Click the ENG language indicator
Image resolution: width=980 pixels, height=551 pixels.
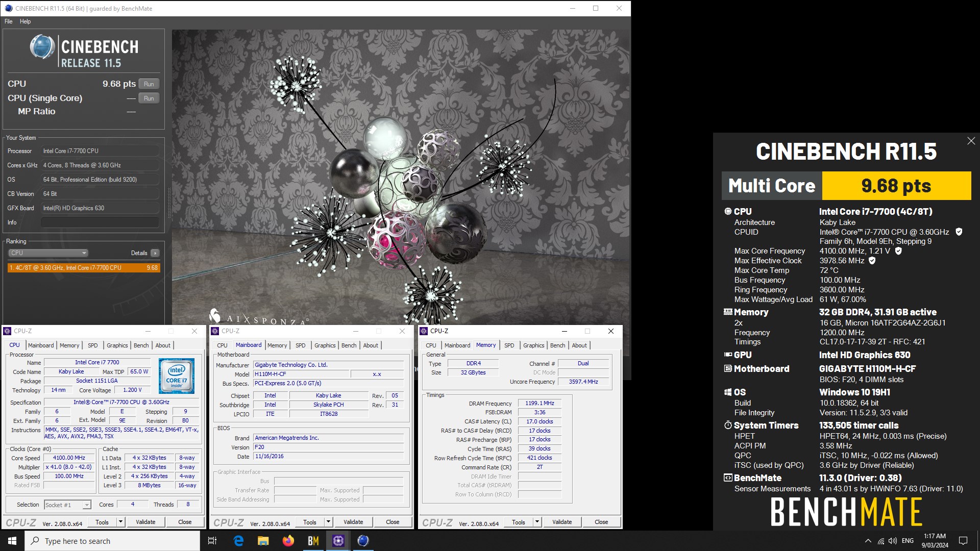point(908,541)
